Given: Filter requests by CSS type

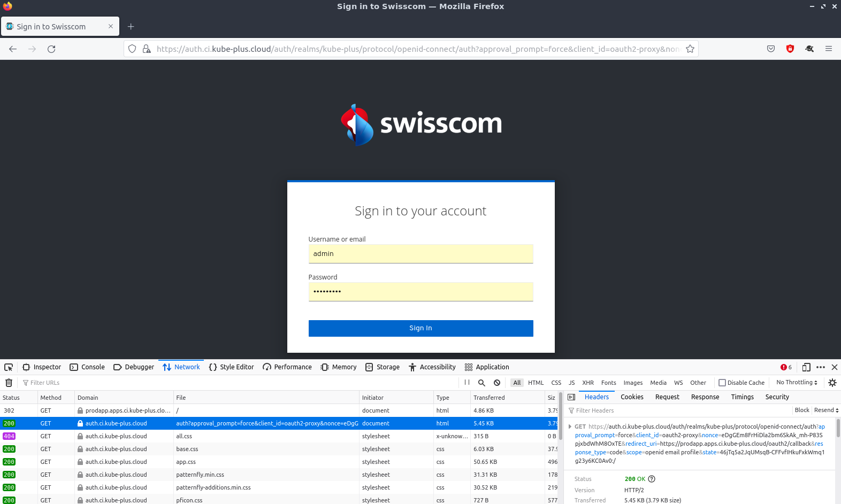Looking at the screenshot, I should pyautogui.click(x=556, y=383).
